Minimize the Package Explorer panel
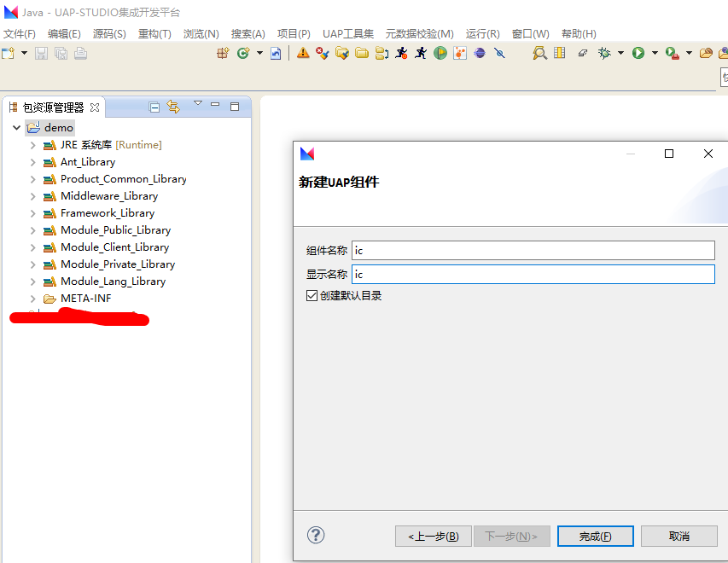The width and height of the screenshot is (728, 563). coord(215,104)
